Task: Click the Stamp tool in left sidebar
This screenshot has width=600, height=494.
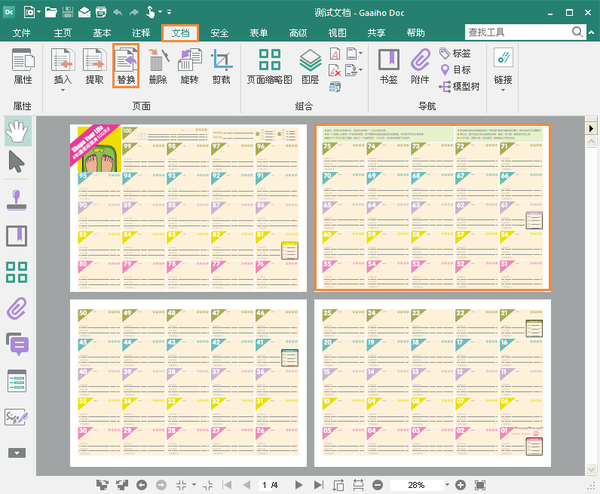Action: (x=17, y=198)
